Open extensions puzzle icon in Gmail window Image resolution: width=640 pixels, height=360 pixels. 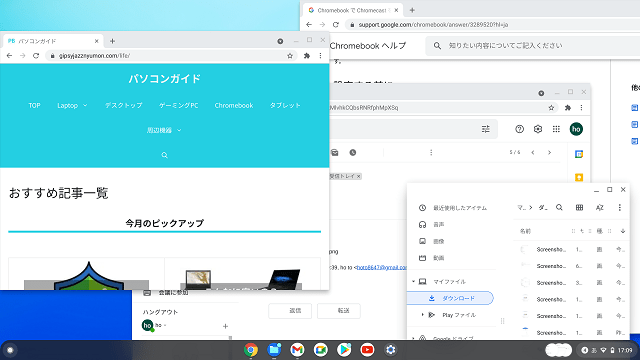(567, 108)
